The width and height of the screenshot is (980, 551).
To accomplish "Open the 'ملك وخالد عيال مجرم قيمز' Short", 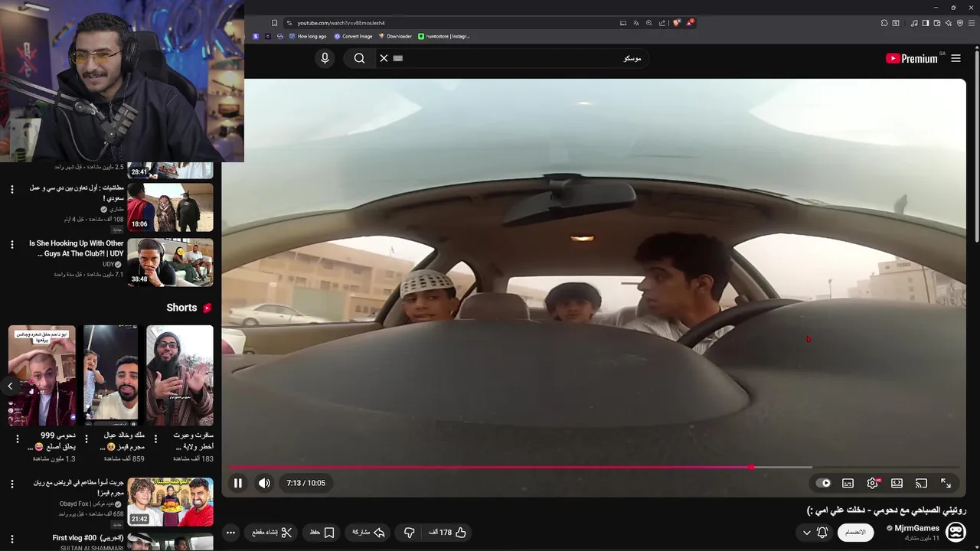I will [x=111, y=375].
